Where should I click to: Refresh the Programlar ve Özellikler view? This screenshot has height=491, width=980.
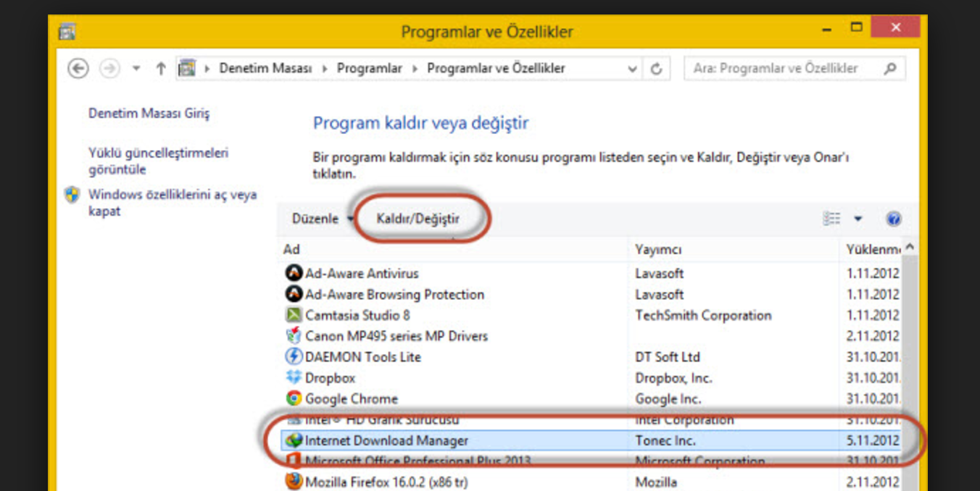click(656, 69)
